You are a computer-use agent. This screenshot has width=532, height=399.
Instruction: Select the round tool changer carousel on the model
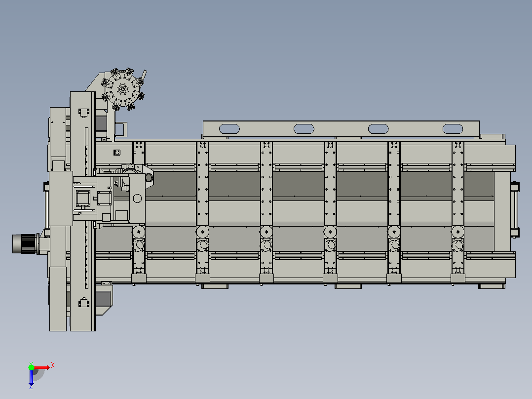pyautogui.click(x=123, y=89)
